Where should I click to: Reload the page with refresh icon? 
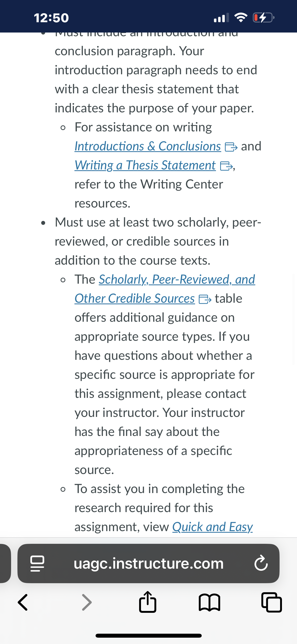click(x=261, y=563)
